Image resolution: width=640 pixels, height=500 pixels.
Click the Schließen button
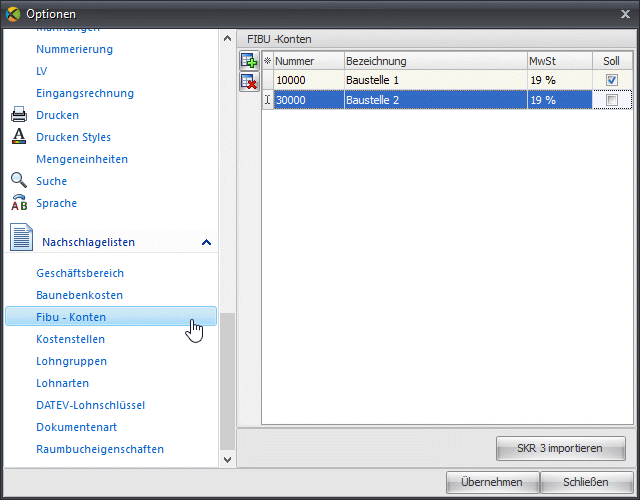click(587, 482)
